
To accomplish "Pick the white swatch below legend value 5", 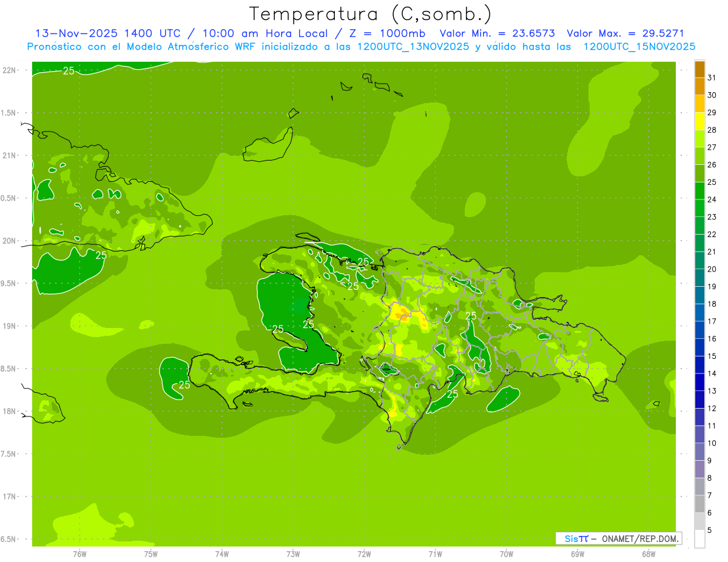I will coord(699,538).
